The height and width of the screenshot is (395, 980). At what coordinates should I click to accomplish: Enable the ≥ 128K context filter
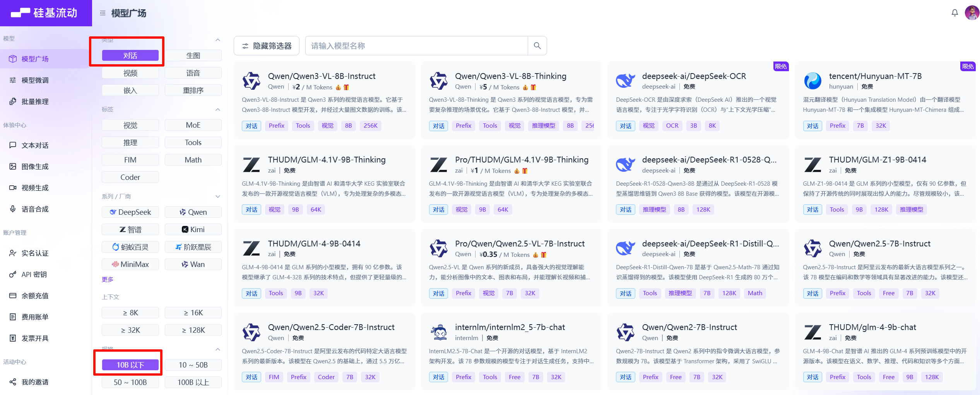(x=193, y=330)
